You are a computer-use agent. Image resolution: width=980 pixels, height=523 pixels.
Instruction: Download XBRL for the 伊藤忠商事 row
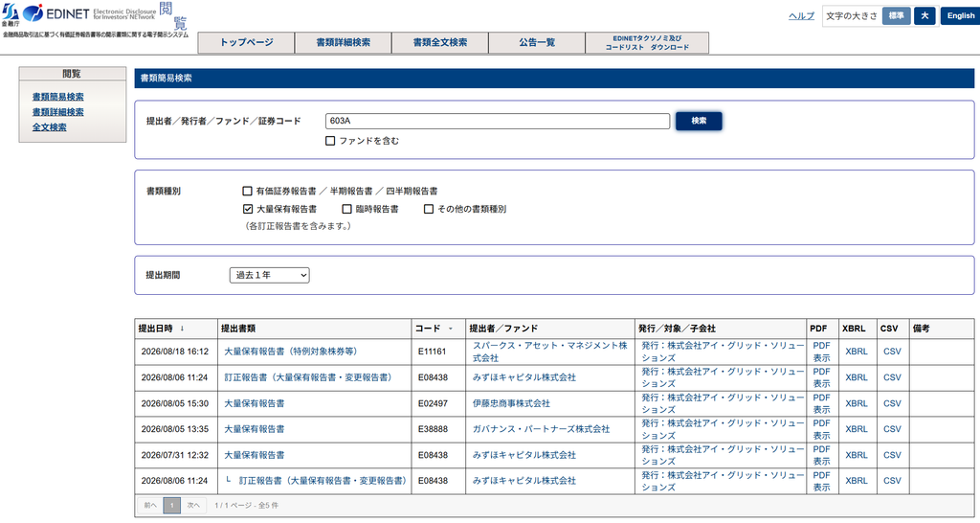click(857, 403)
